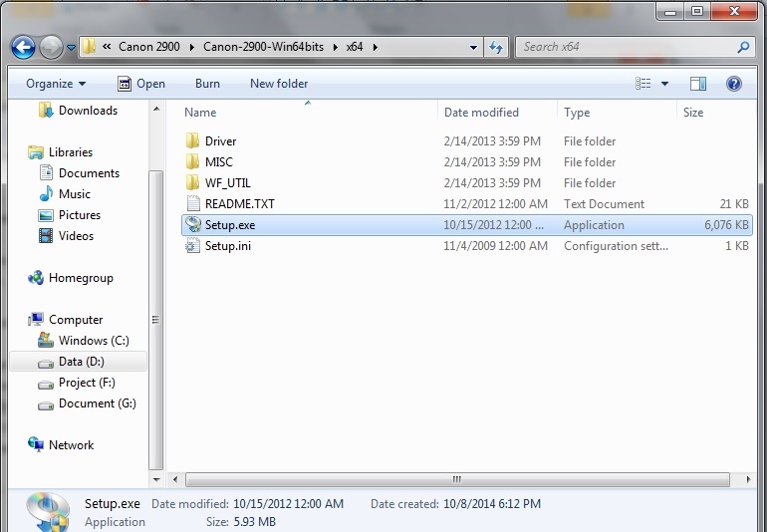Open address bar previous locations dropdown
Screen dimensions: 767x532
click(474, 47)
